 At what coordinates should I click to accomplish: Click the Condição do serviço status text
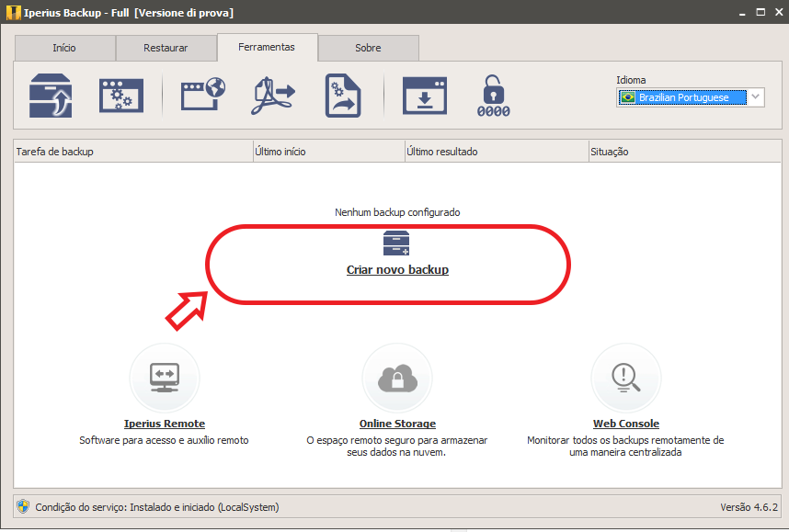pos(157,507)
